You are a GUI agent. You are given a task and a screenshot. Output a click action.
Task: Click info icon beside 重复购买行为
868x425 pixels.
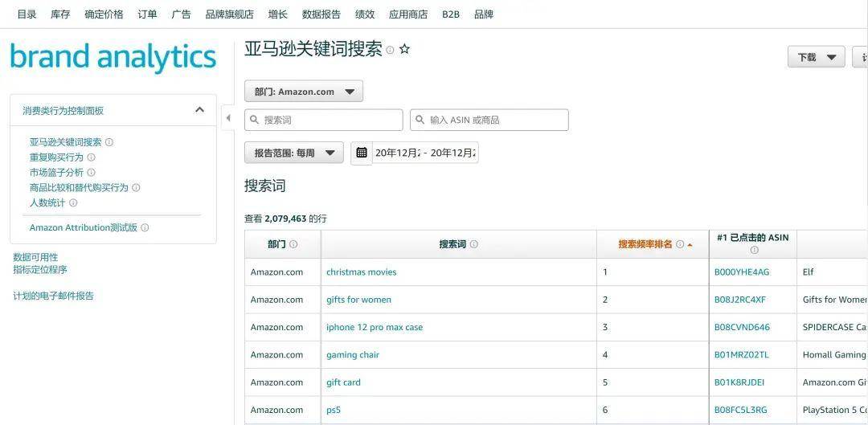click(x=92, y=157)
